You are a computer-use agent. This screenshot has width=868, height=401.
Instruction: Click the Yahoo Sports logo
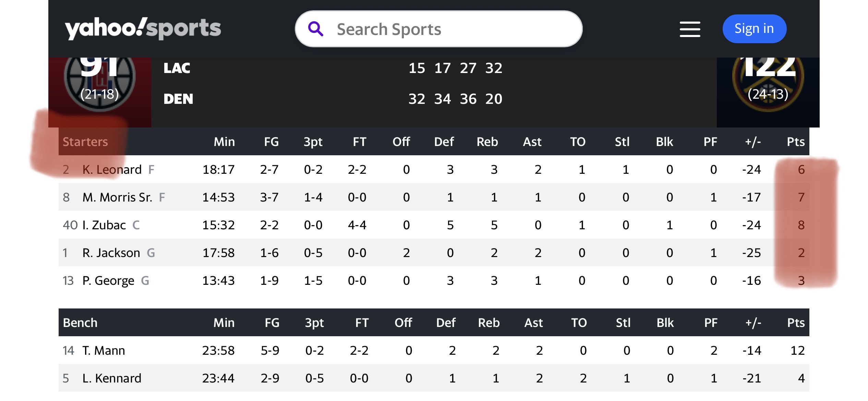pyautogui.click(x=143, y=28)
